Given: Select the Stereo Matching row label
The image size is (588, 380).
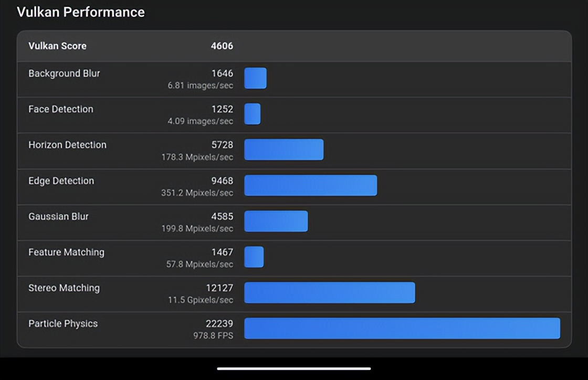Looking at the screenshot, I should (x=64, y=288).
